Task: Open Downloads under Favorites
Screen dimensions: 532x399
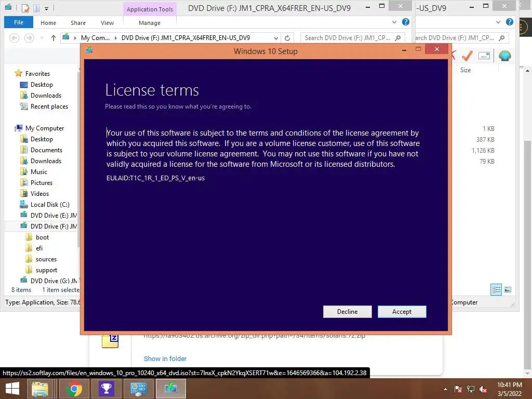Action: click(x=46, y=96)
